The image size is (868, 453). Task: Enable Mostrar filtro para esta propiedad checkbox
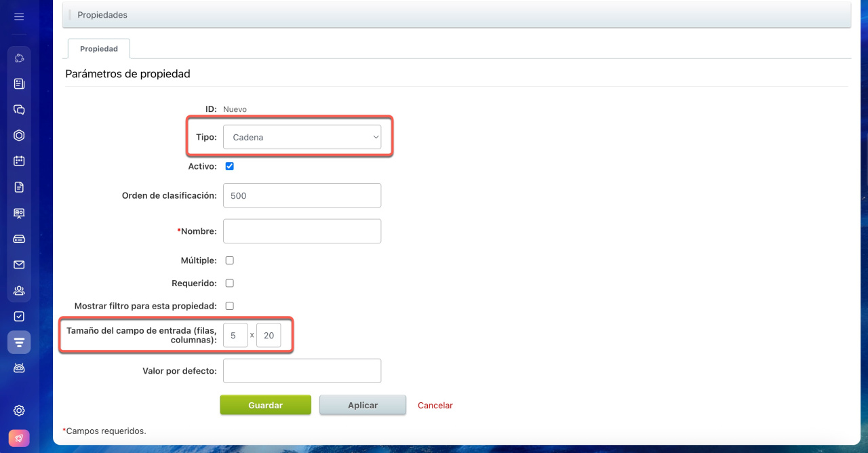point(229,306)
